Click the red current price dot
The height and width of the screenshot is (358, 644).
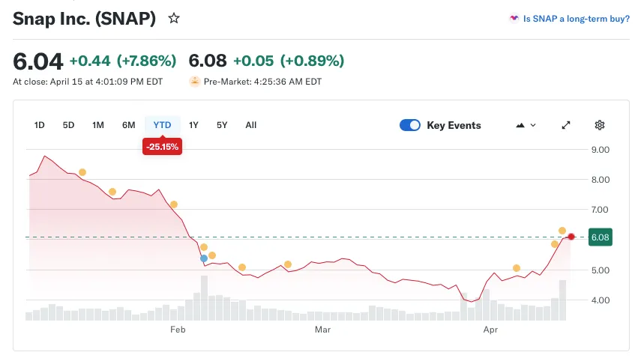tap(571, 237)
